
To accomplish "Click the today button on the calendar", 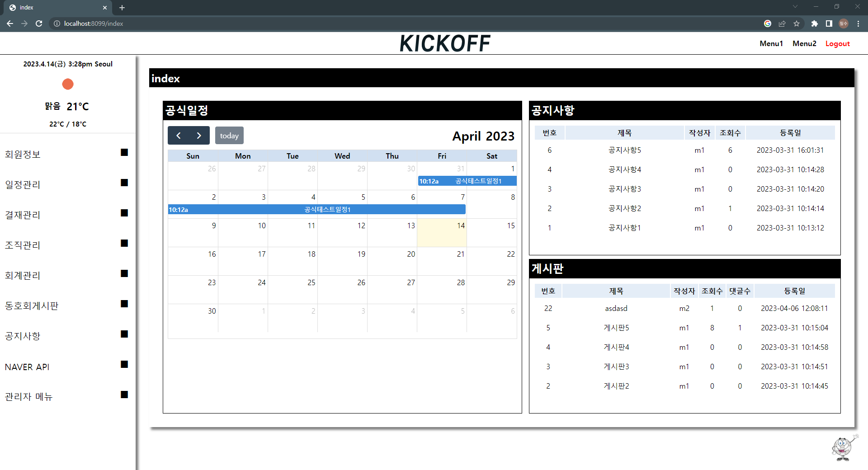I will 229,135.
